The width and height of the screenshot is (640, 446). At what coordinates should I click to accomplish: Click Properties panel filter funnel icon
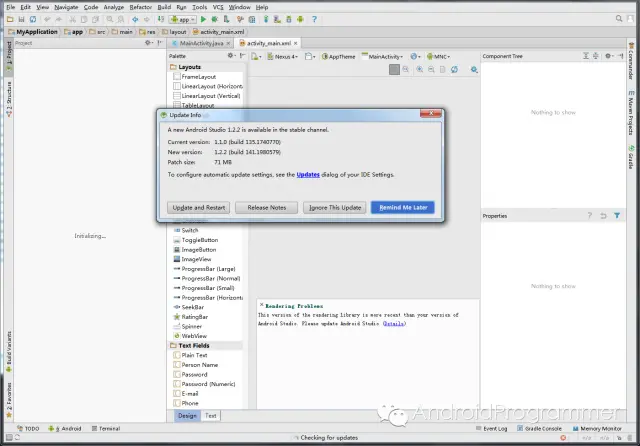(x=617, y=216)
